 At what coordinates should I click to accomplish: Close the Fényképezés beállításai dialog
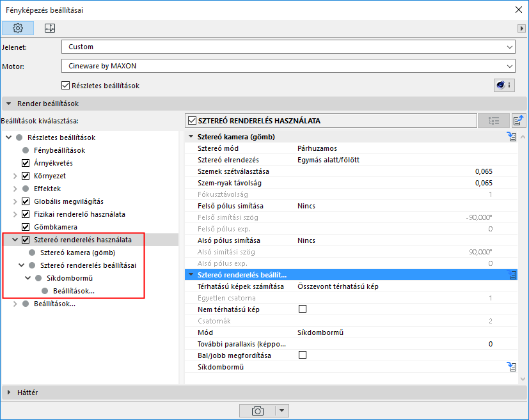(519, 10)
